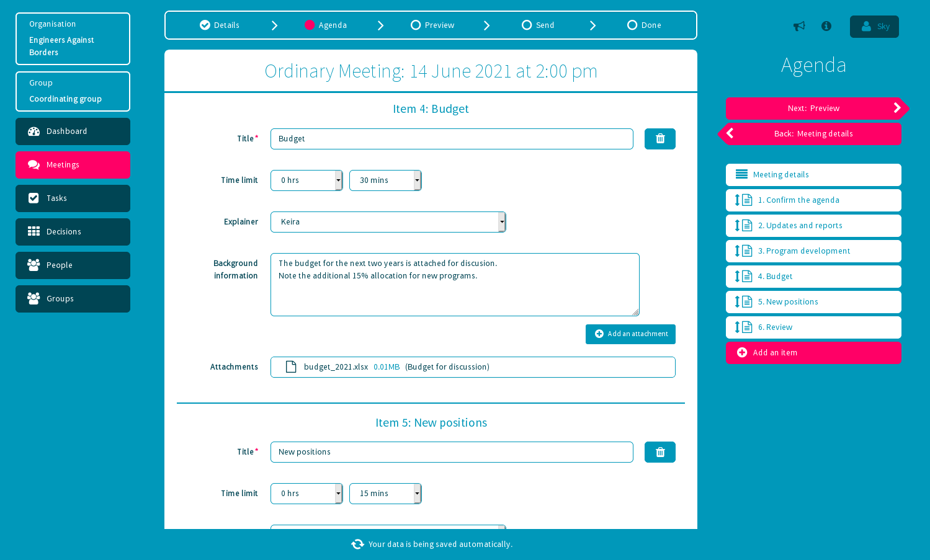
Task: Select the Meetings icon in the sidebar
Action: pyautogui.click(x=35, y=164)
